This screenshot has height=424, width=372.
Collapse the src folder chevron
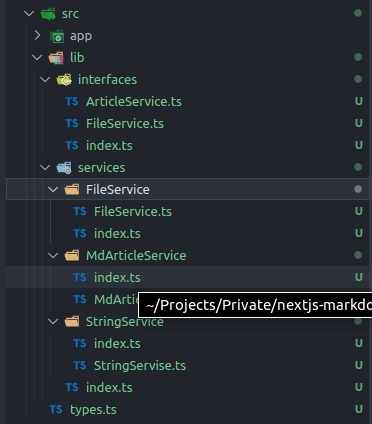click(x=29, y=14)
